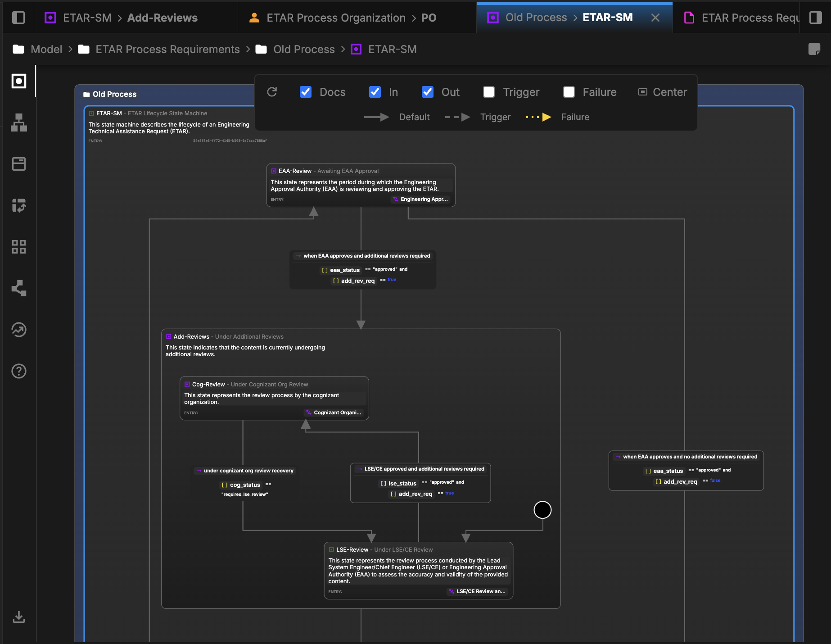This screenshot has height=644, width=831.
Task: Click the Model breadcrumb link
Action: coord(47,50)
